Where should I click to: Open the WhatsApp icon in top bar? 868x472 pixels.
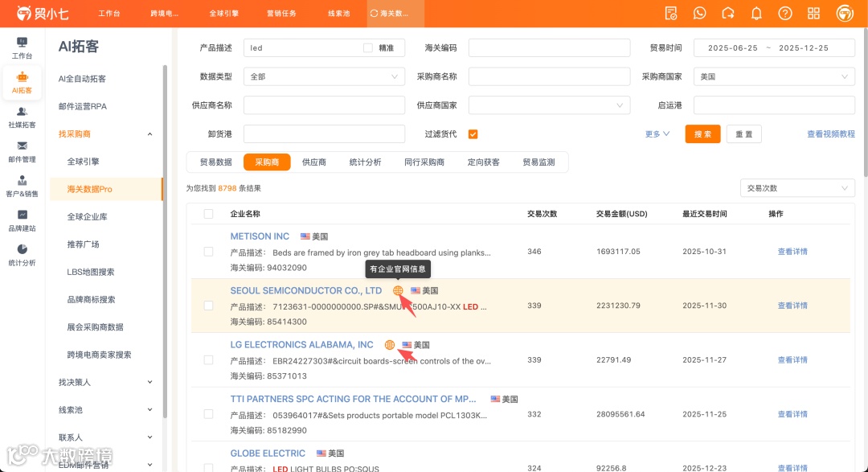pyautogui.click(x=700, y=14)
